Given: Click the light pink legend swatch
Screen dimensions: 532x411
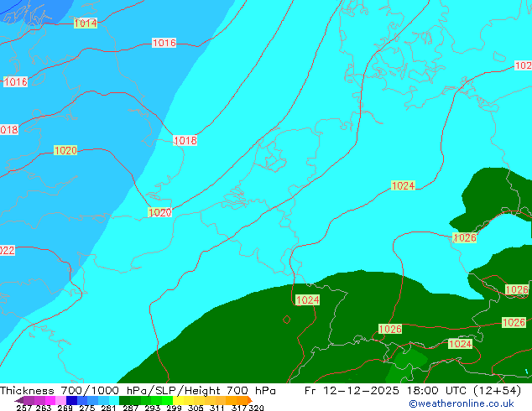Looking at the screenshot, I should [x=60, y=400].
